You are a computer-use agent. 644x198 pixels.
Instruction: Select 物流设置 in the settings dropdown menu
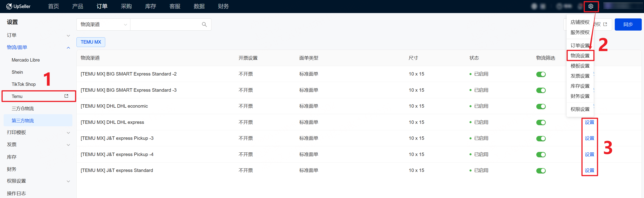pyautogui.click(x=580, y=56)
